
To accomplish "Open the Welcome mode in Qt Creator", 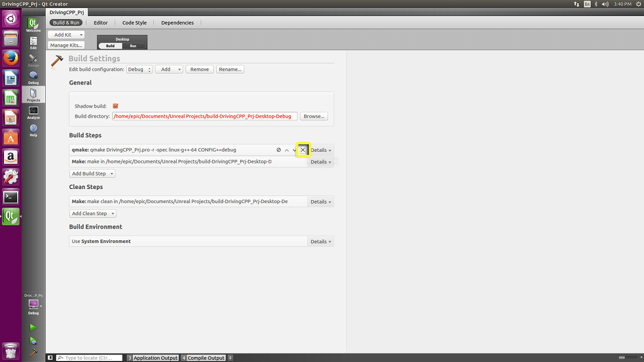I will click(33, 25).
